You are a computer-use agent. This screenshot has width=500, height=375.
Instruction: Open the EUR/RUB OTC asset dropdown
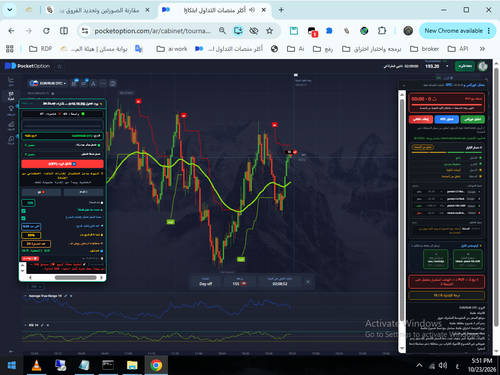click(48, 83)
